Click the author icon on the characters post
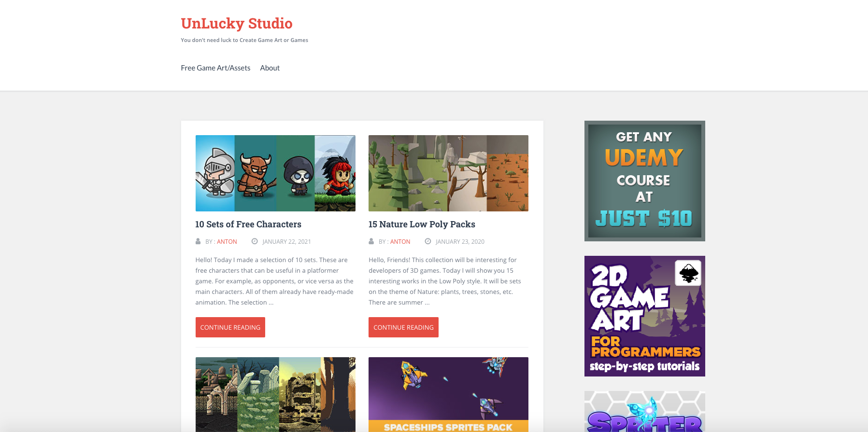This screenshot has height=432, width=868. (x=198, y=241)
